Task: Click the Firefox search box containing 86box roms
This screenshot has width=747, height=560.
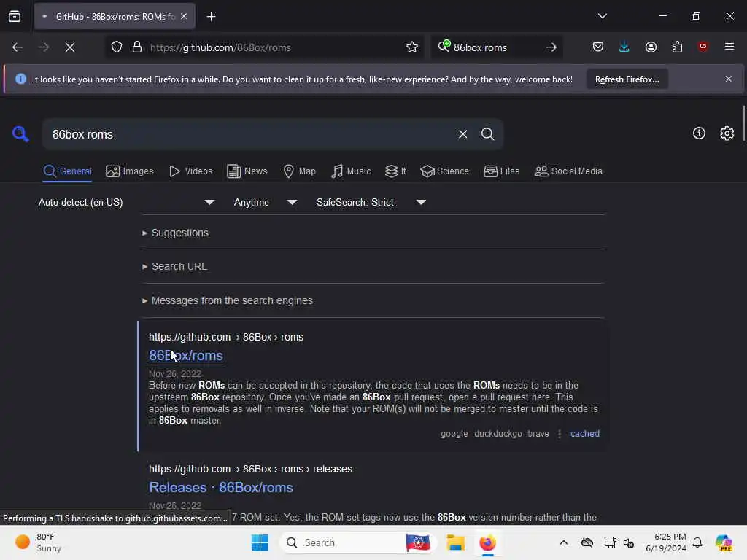Action: point(495,47)
